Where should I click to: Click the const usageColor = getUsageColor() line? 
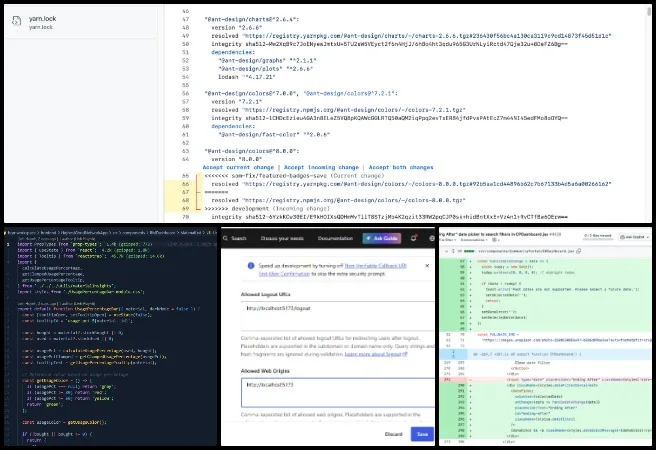point(64,422)
